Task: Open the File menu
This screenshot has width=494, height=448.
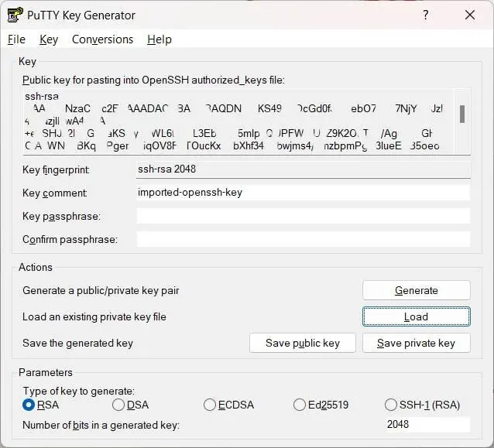Action: pos(16,39)
